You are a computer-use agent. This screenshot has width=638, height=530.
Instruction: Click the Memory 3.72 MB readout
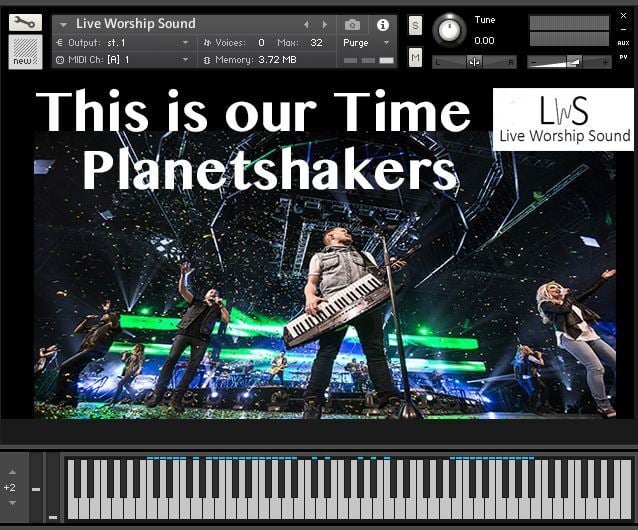(x=277, y=60)
